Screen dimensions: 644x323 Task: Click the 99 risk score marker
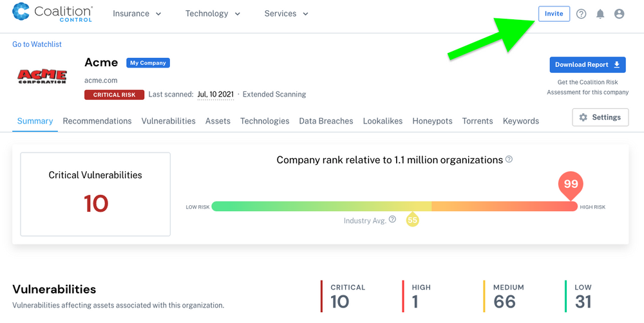[571, 186]
